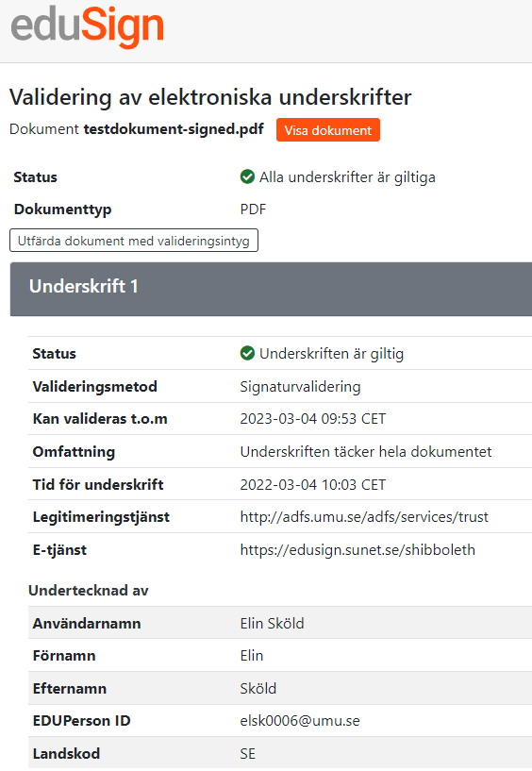Click the eduSign logo

[87, 27]
